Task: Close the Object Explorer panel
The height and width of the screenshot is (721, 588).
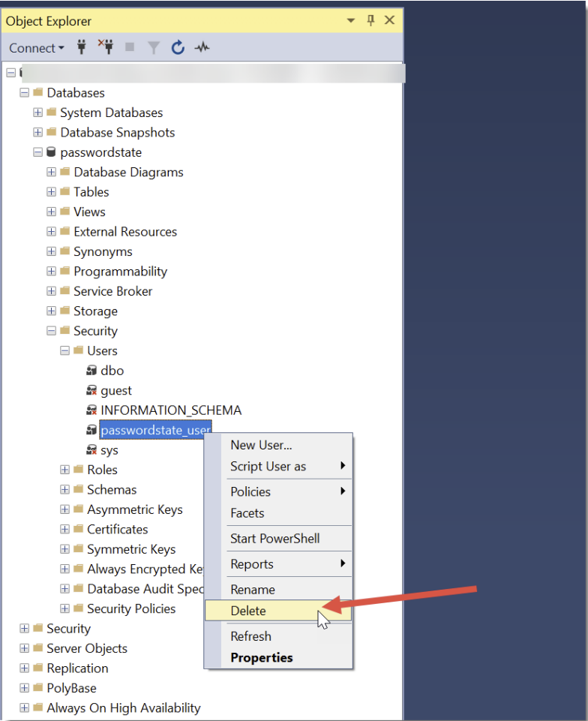Action: coord(389,20)
